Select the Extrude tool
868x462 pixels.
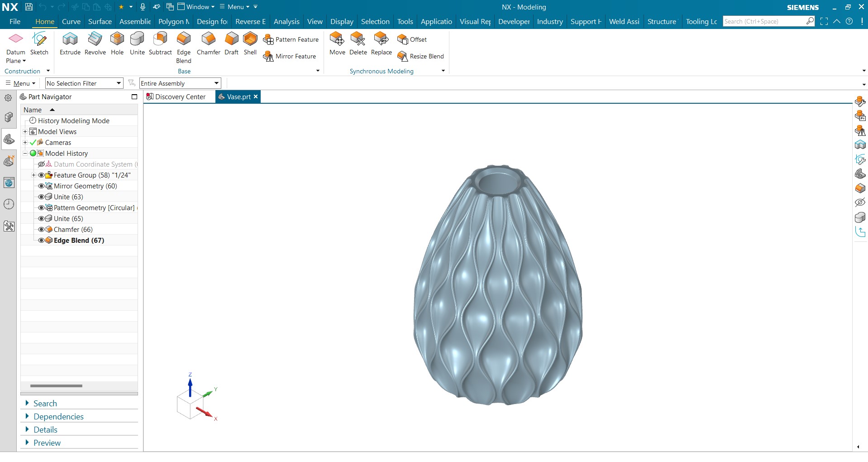click(x=70, y=44)
